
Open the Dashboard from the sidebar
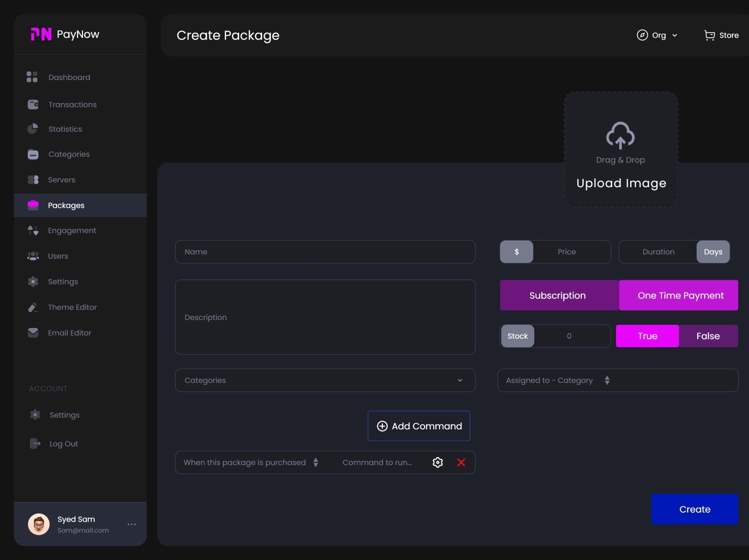33,77
